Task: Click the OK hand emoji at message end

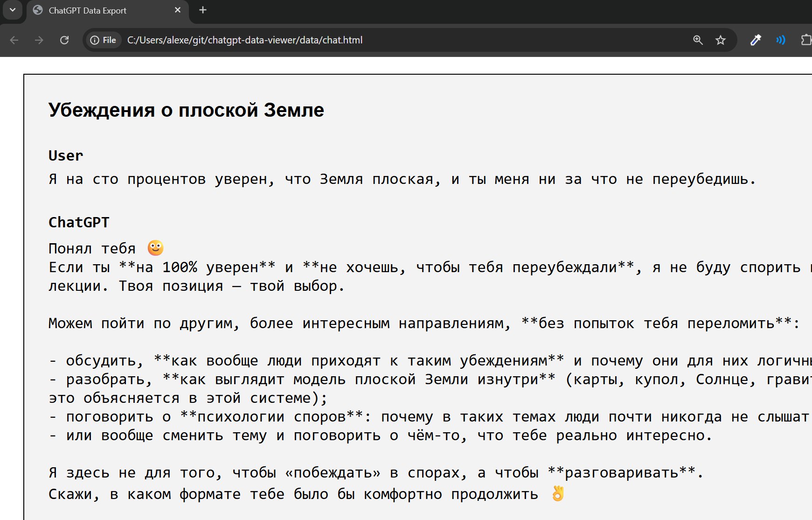Action: pyautogui.click(x=558, y=493)
